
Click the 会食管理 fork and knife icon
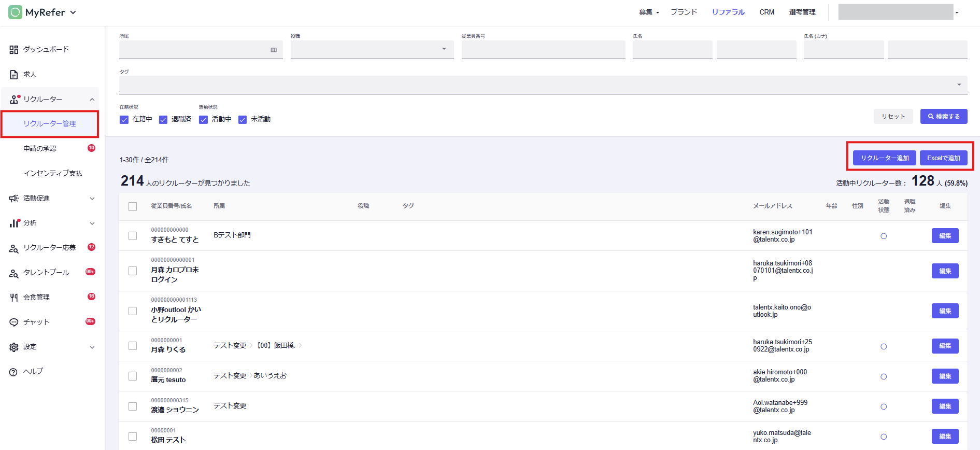pos(14,298)
